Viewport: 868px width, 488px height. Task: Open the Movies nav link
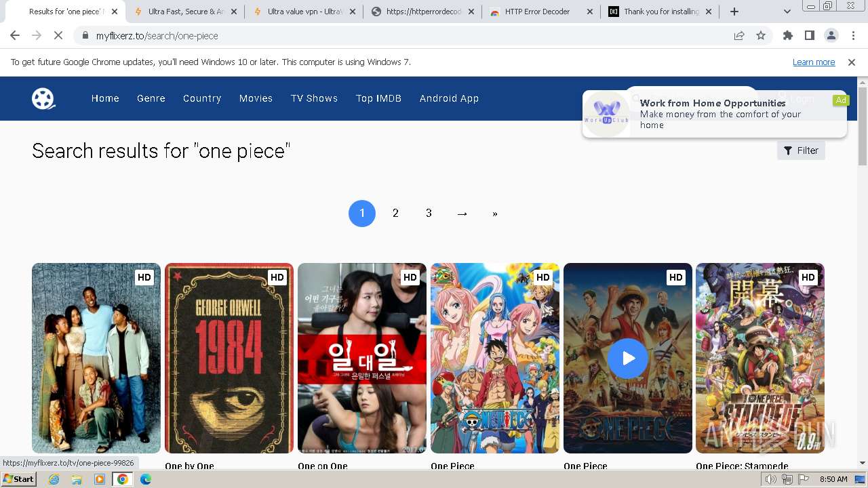pyautogui.click(x=256, y=98)
